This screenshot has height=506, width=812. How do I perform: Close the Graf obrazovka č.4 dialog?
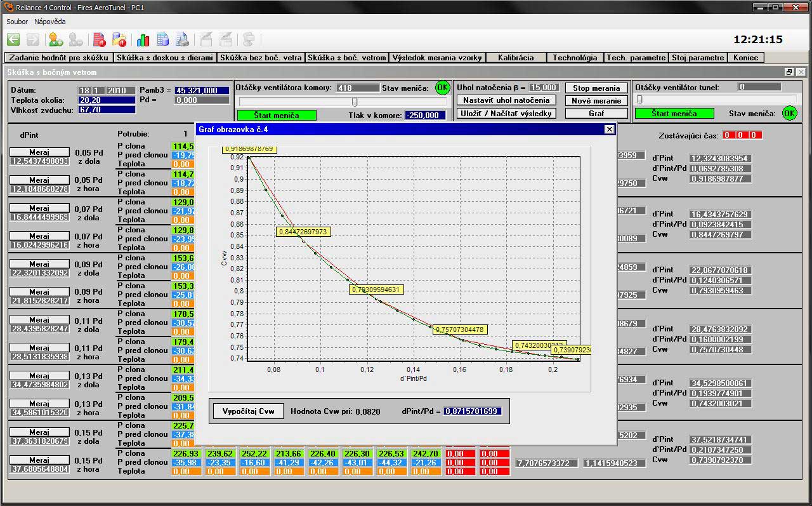tap(609, 130)
